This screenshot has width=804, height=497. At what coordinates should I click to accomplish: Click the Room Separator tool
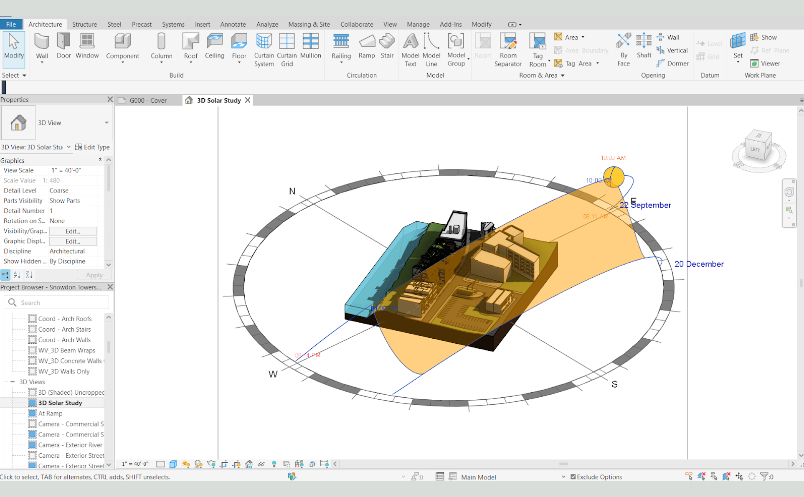click(x=508, y=49)
